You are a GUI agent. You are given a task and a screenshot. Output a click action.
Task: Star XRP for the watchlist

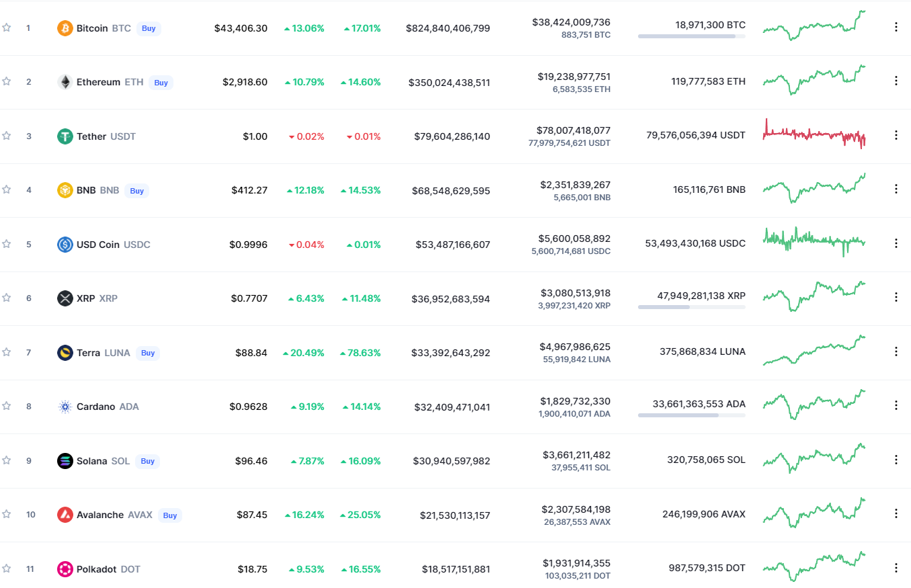click(x=7, y=298)
